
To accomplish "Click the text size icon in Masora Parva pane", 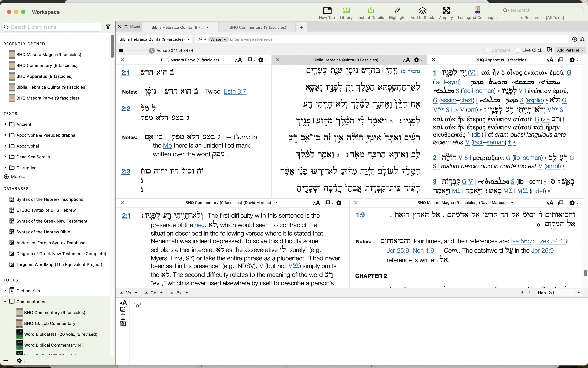I will click(x=238, y=60).
